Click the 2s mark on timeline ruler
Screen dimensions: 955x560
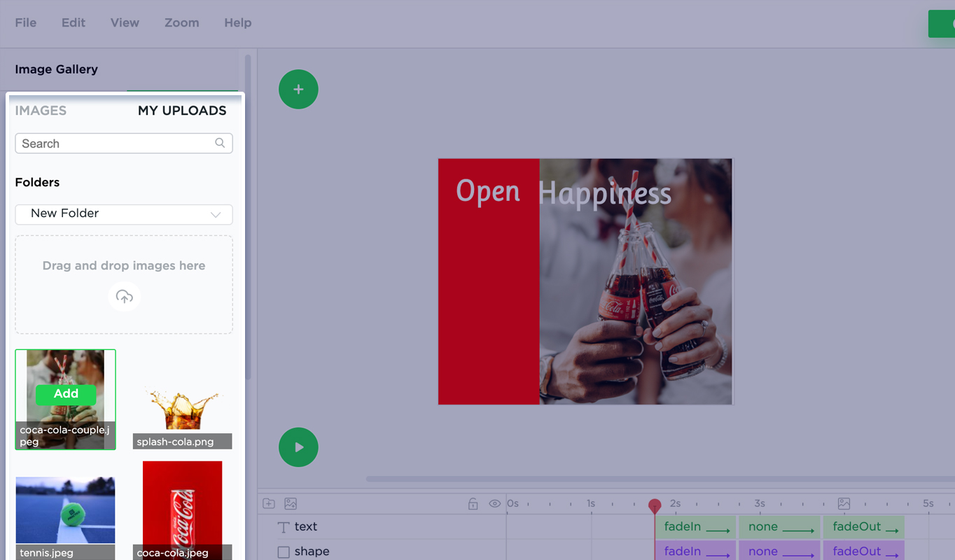[x=675, y=503]
